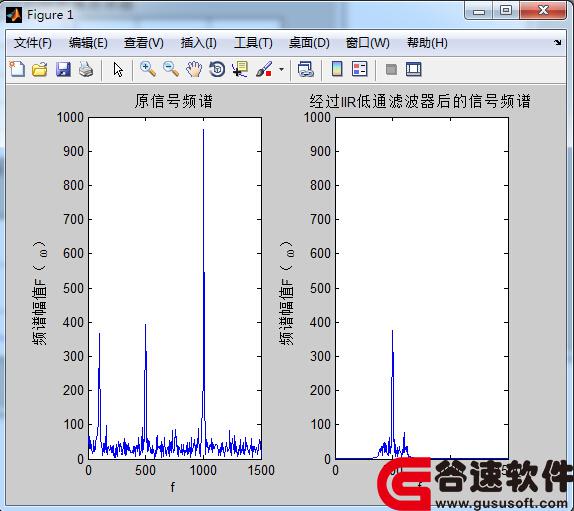Viewport: 574px width, 511px height.
Task: Select the Pan hand tool
Action: pos(194,69)
